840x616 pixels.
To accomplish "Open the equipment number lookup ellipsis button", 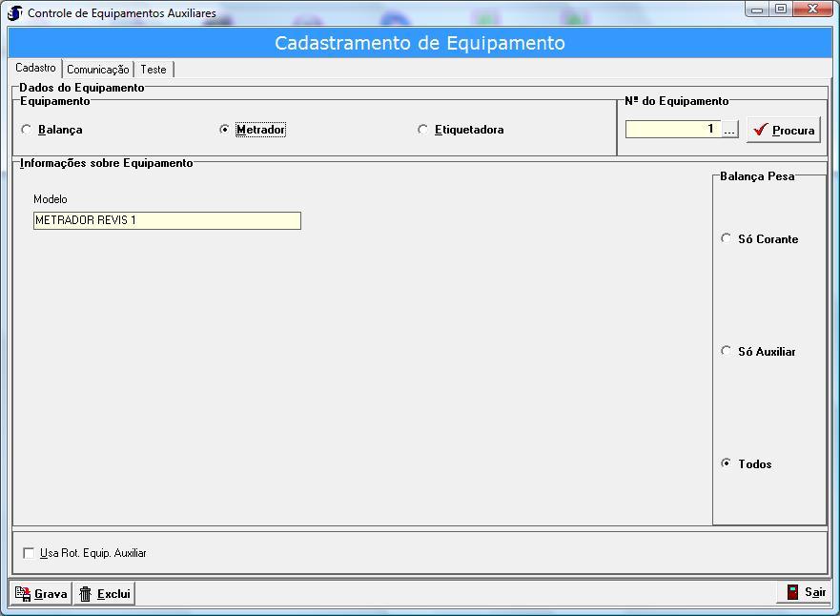I will (729, 130).
